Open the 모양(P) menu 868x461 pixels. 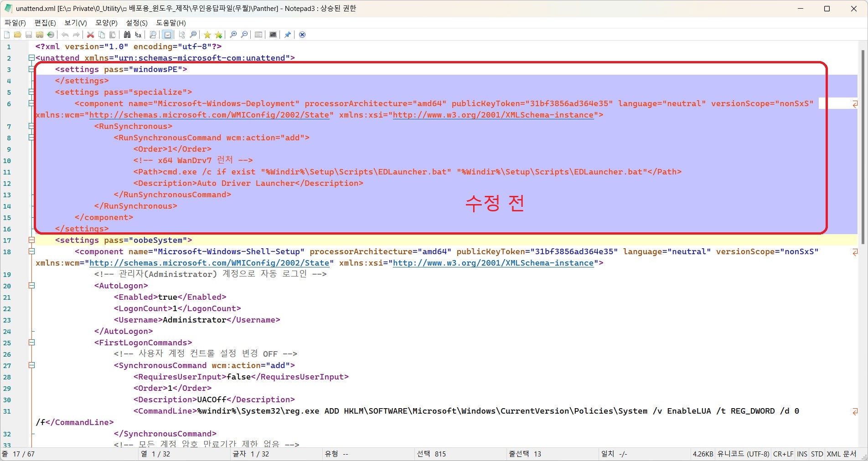click(106, 23)
